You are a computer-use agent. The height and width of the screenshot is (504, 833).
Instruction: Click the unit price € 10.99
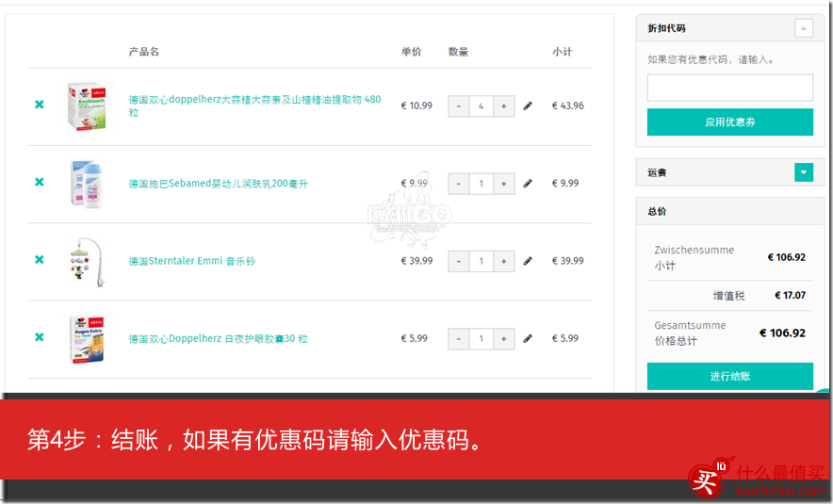click(x=416, y=106)
